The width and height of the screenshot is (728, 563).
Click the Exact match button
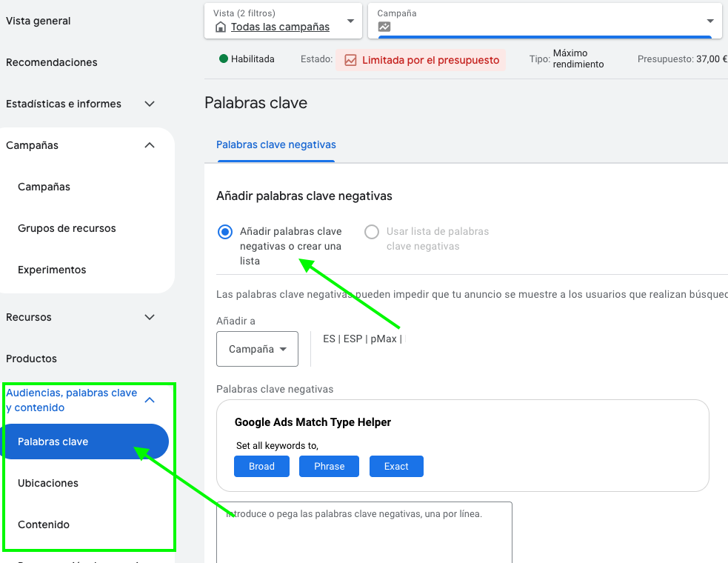click(396, 466)
